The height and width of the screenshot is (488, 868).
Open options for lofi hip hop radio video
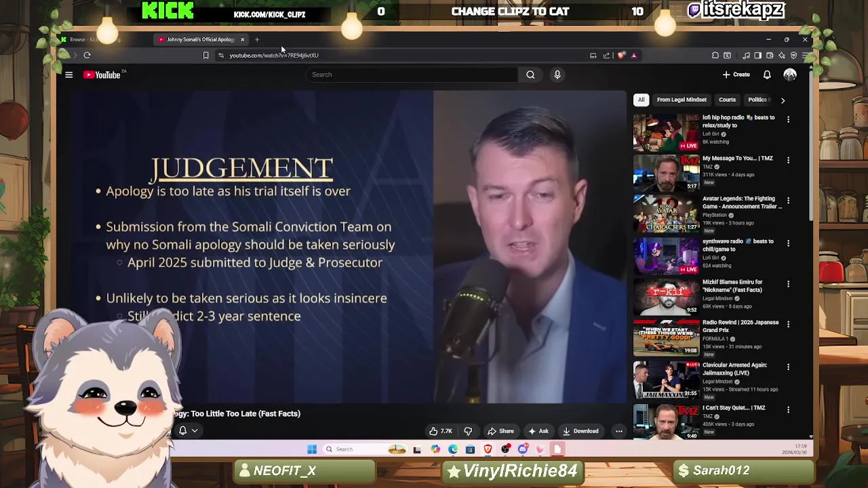coord(788,119)
